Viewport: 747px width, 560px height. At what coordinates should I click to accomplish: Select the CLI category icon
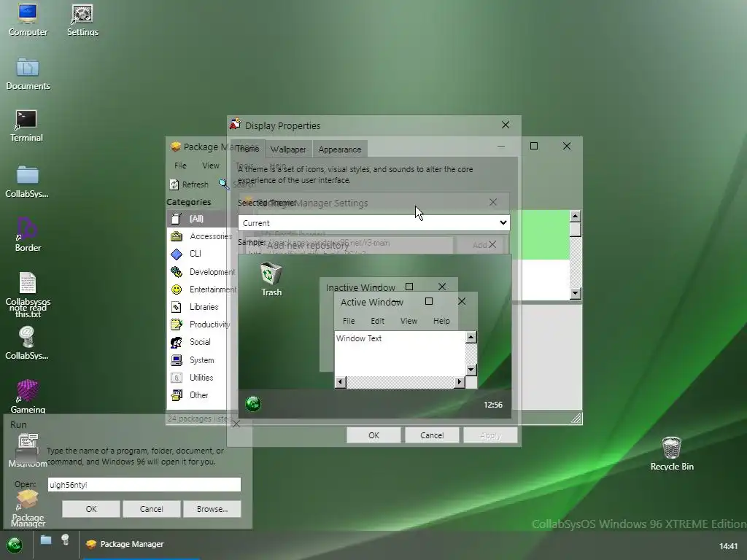coord(177,254)
